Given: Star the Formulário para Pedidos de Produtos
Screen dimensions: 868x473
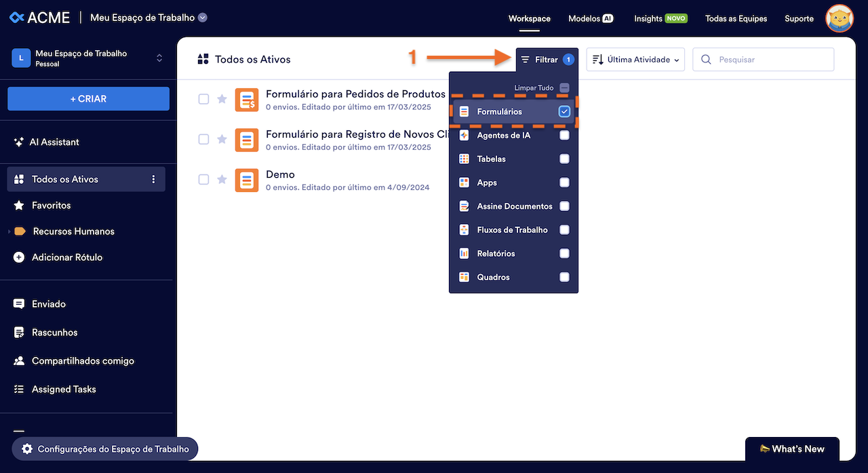Looking at the screenshot, I should point(222,99).
